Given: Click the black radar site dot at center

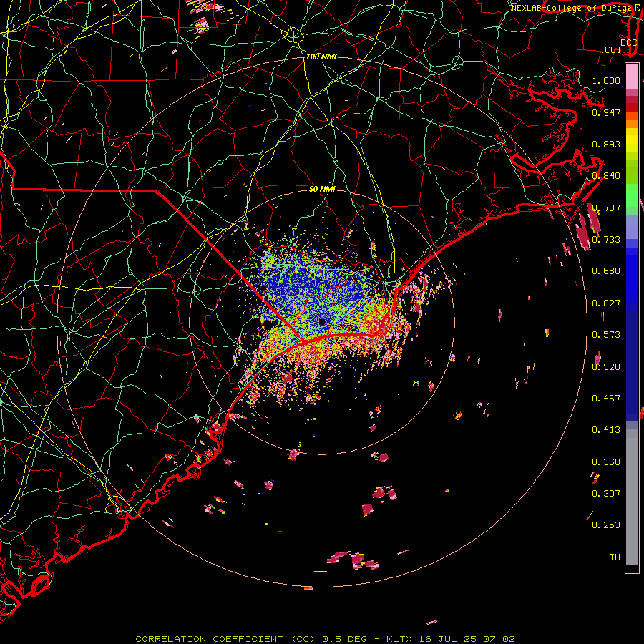Looking at the screenshot, I should [x=322, y=322].
